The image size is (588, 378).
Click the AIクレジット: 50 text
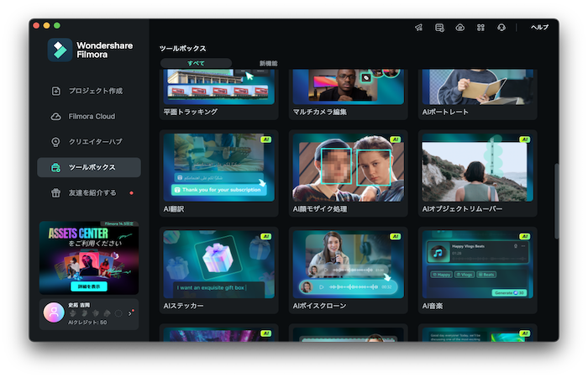pyautogui.click(x=87, y=322)
